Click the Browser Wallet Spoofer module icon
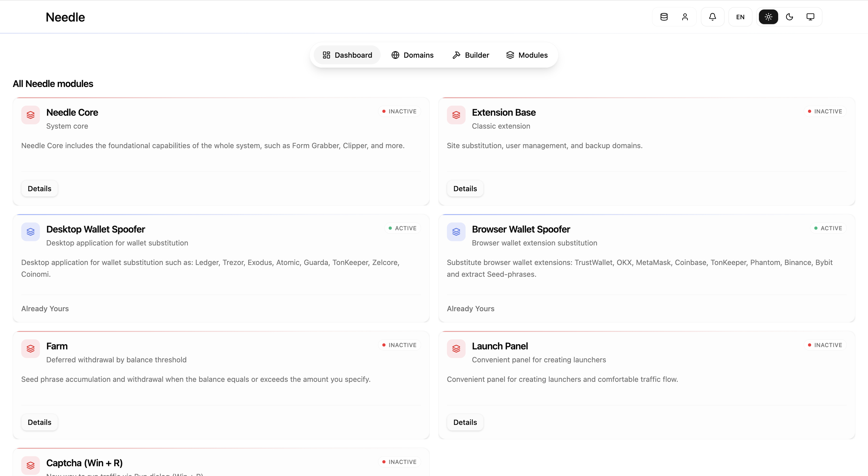This screenshot has width=868, height=476. click(456, 232)
